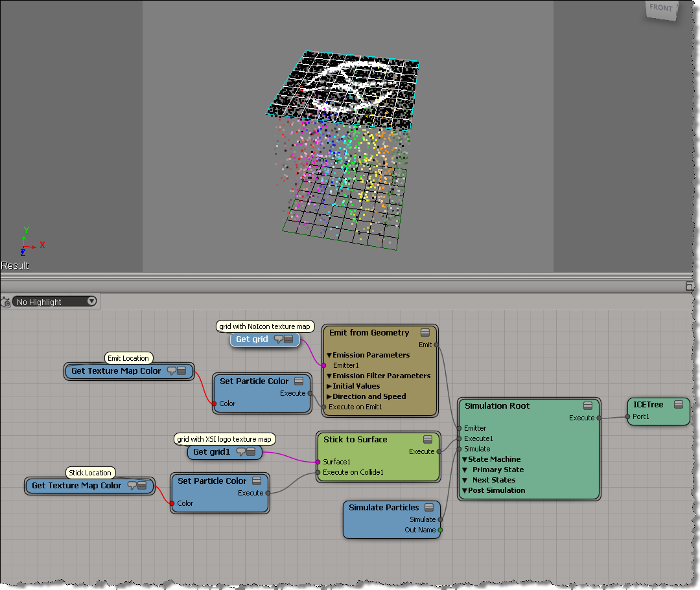
Task: Click the icon left of No Highlight dropdown
Action: tap(6, 302)
